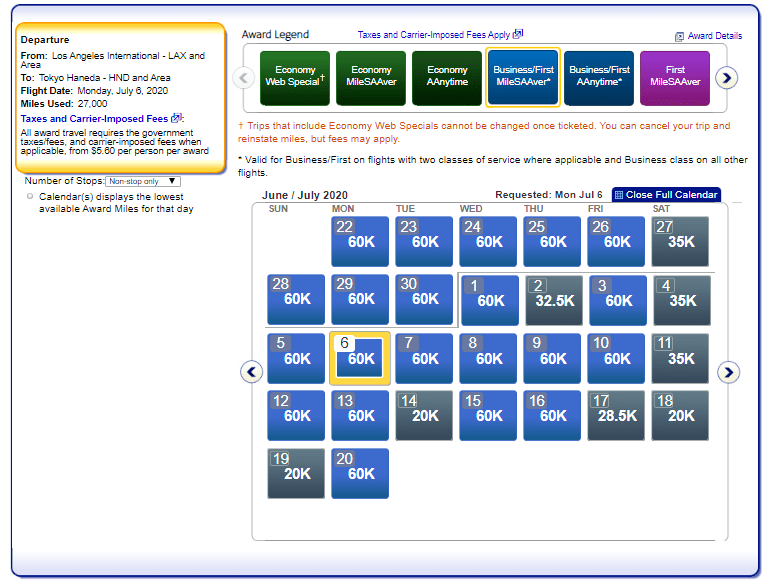The image size is (770, 584).
Task: Pick Saturday June 27 at 35K
Action: [681, 242]
